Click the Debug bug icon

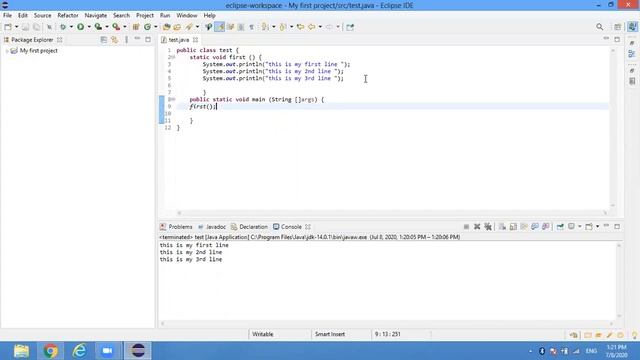[63, 27]
